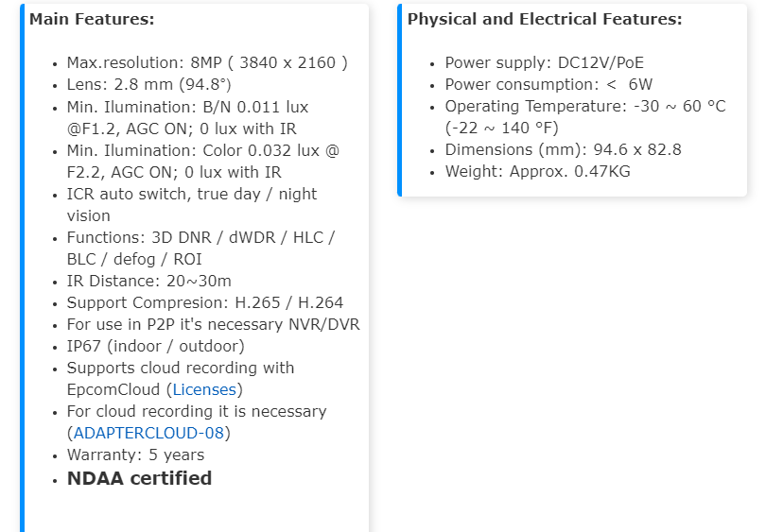Open the ADAPTERCLOUD-08 link
This screenshot has width=766, height=532.
click(151, 433)
